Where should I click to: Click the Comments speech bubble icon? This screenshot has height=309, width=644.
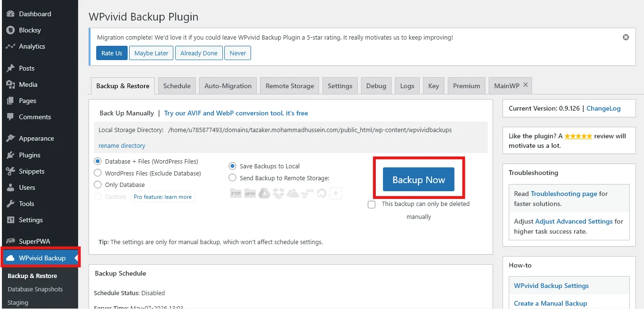pyautogui.click(x=10, y=117)
